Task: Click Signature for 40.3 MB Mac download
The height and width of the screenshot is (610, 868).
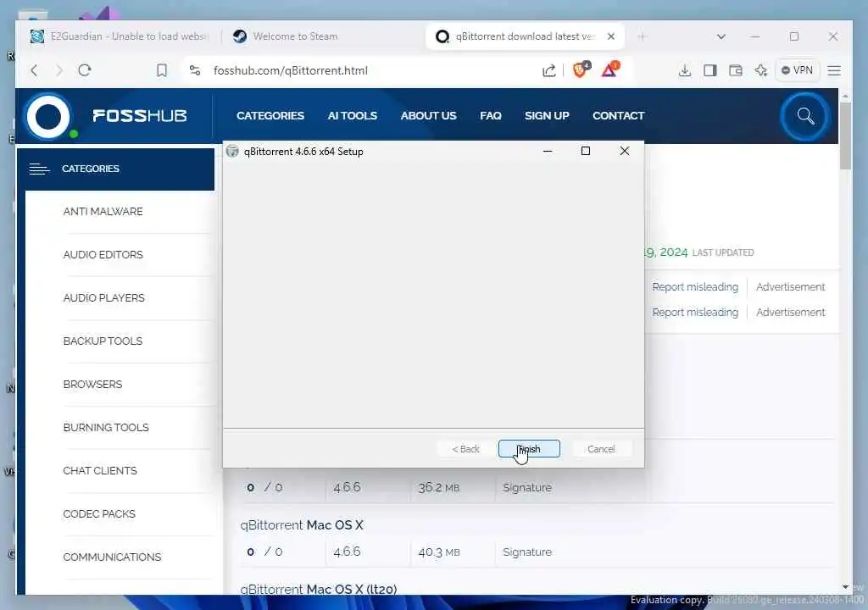Action: [527, 552]
